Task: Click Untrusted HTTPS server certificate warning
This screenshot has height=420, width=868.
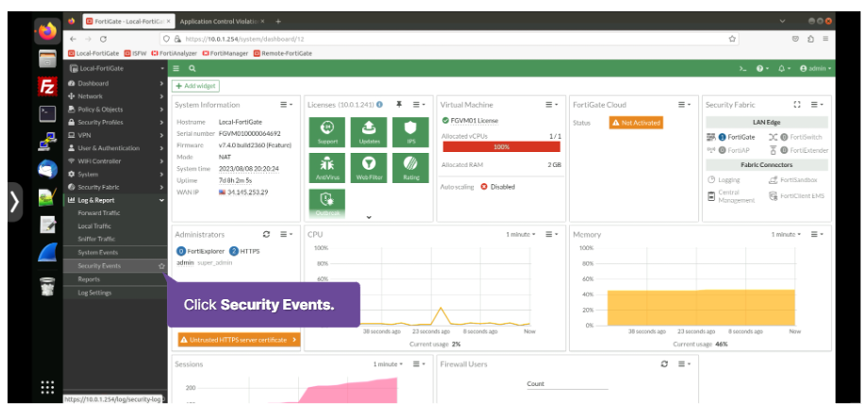Action: coord(239,340)
